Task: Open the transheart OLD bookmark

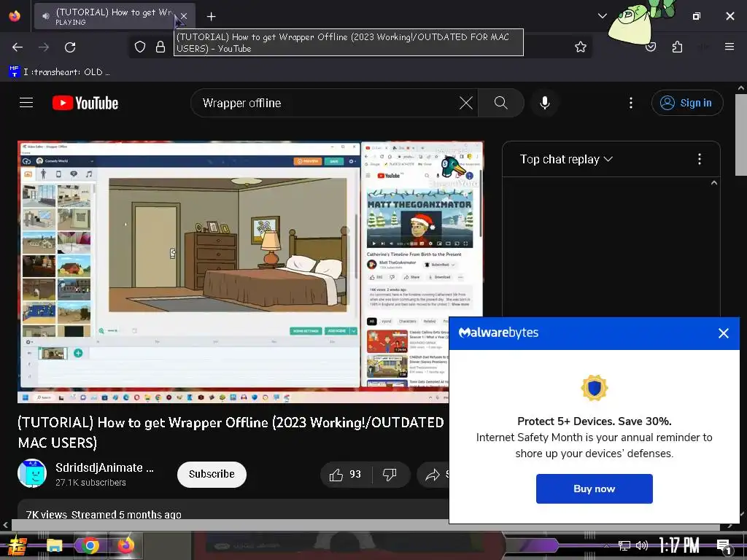Action: tap(59, 72)
